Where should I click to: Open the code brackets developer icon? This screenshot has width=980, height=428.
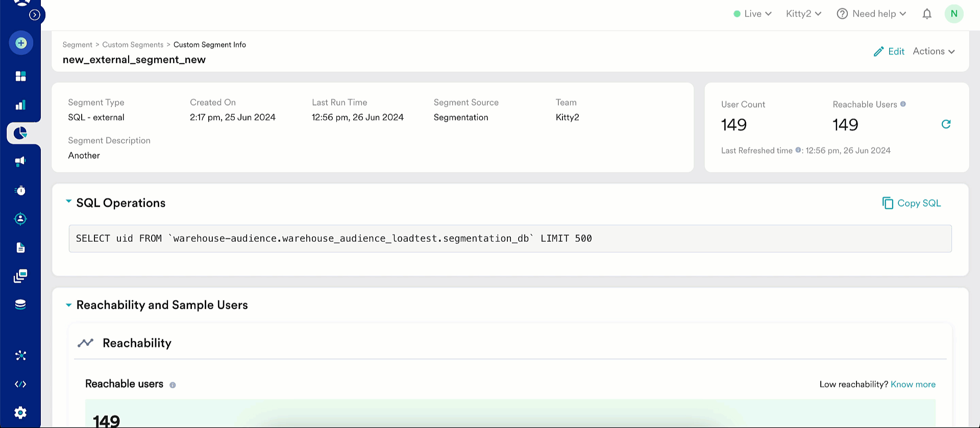[20, 384]
